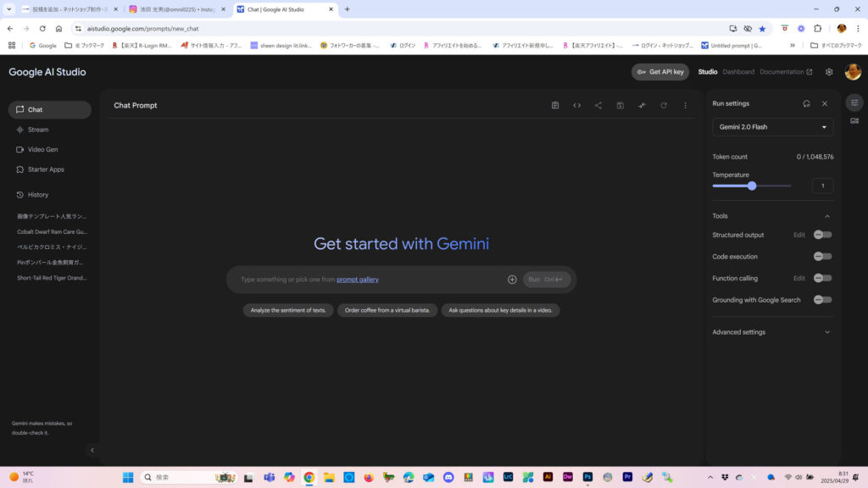Toggle Structured output switch
Image resolution: width=868 pixels, height=488 pixels.
tap(822, 235)
